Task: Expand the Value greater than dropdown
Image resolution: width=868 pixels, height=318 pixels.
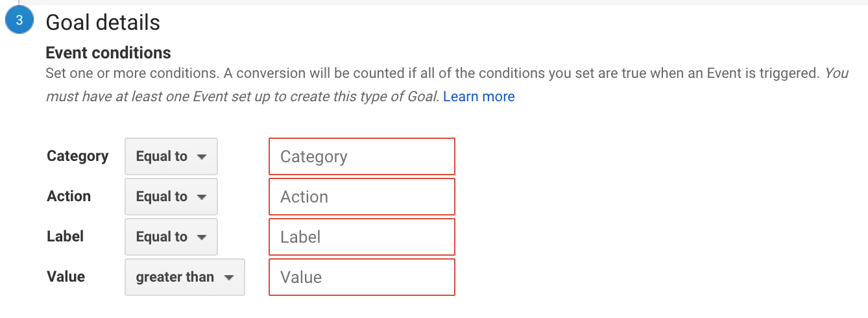Action: [x=184, y=277]
